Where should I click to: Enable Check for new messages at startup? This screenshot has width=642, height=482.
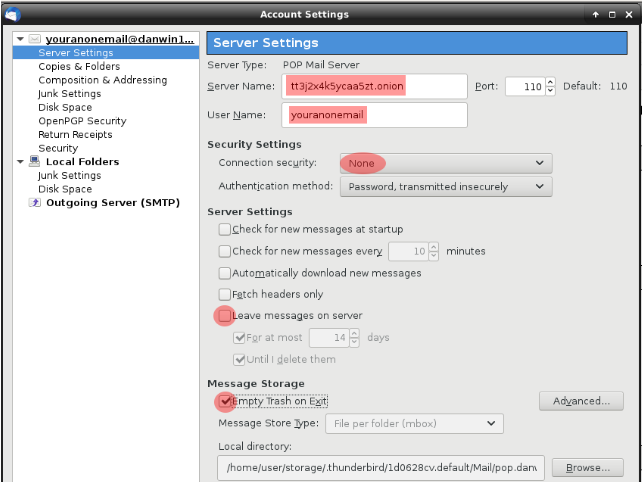[x=225, y=229]
